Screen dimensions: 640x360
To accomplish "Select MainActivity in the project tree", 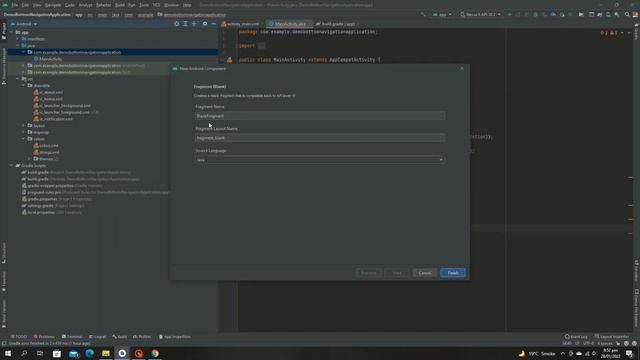I will point(47,59).
